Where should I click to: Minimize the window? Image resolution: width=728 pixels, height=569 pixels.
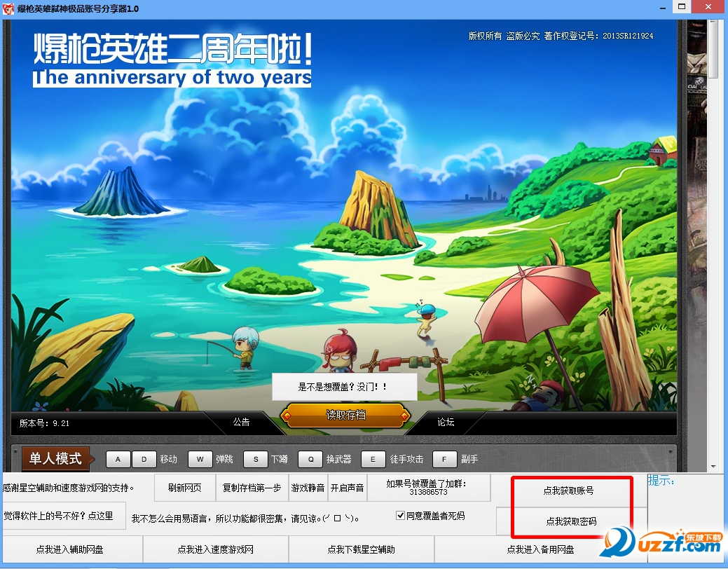click(x=663, y=6)
